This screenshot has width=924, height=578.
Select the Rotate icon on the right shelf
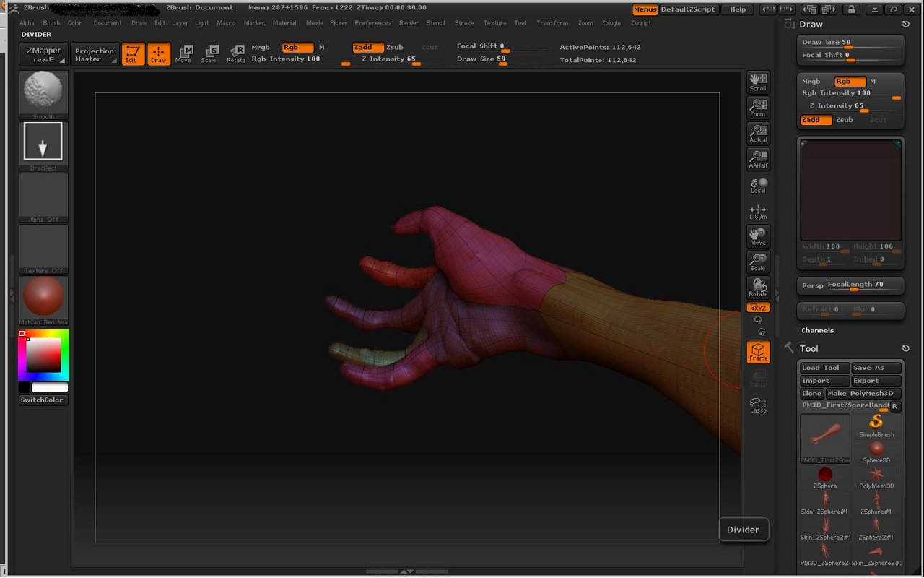click(x=758, y=287)
